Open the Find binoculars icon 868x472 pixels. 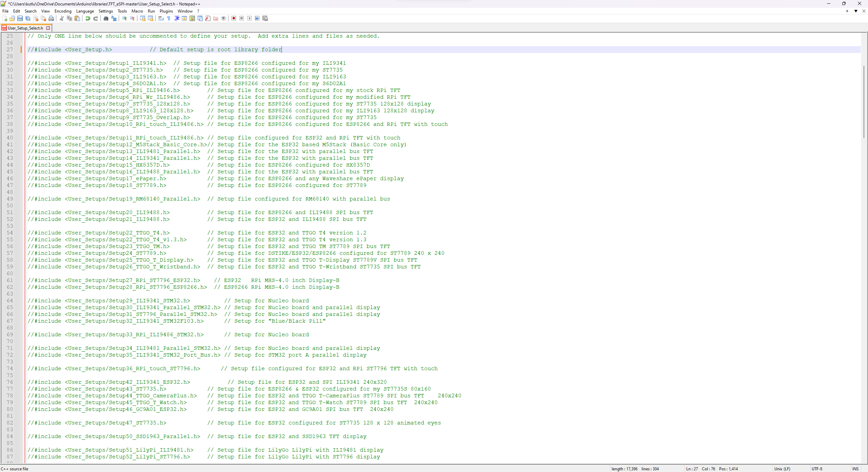(x=106, y=18)
